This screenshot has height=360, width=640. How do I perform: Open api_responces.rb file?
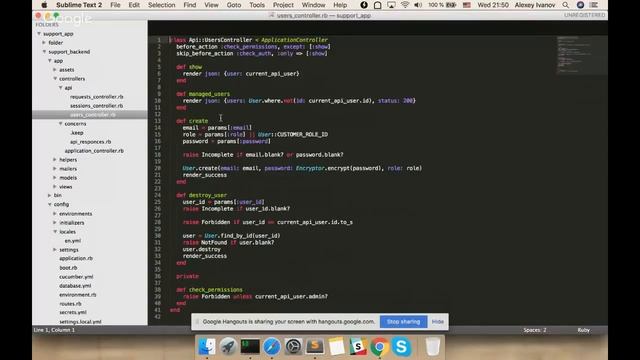tap(91, 142)
